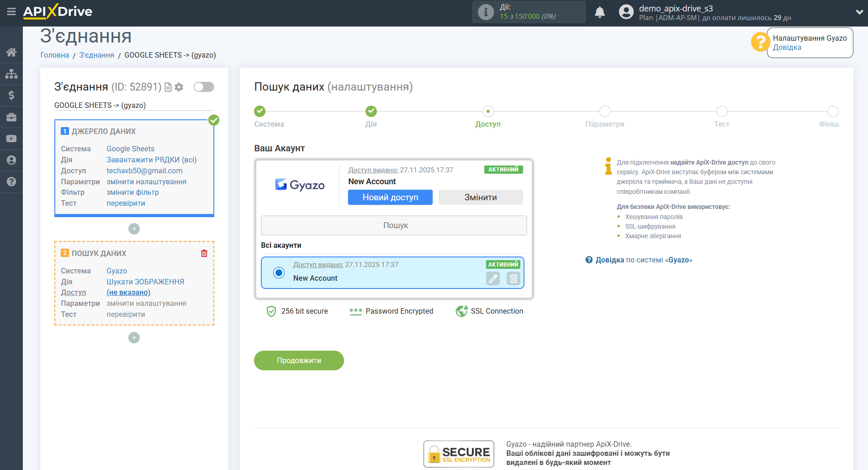Click the edit pencil on New Account row
The width and height of the screenshot is (868, 470).
click(x=492, y=278)
